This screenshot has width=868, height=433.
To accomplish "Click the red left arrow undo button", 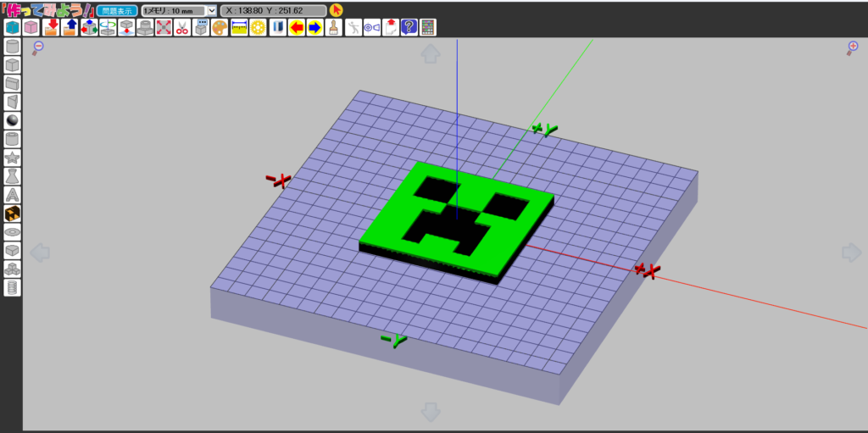I will (x=297, y=28).
